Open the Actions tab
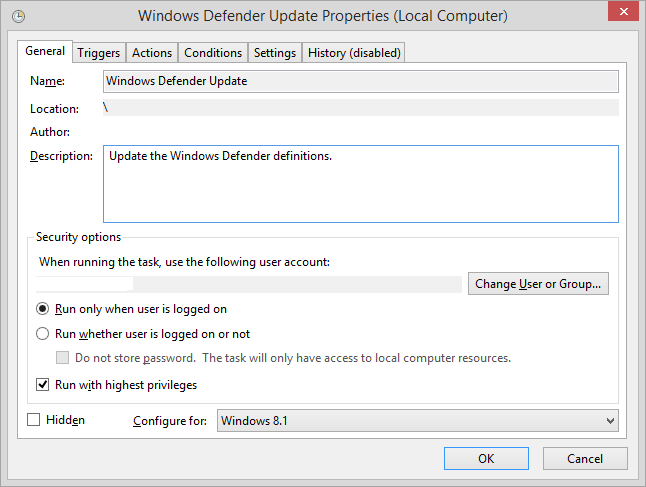This screenshot has width=646, height=487. (x=152, y=53)
